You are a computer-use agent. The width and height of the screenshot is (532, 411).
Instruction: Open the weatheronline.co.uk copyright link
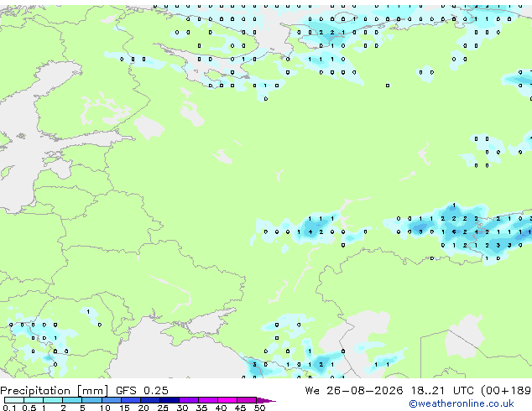[461, 403]
